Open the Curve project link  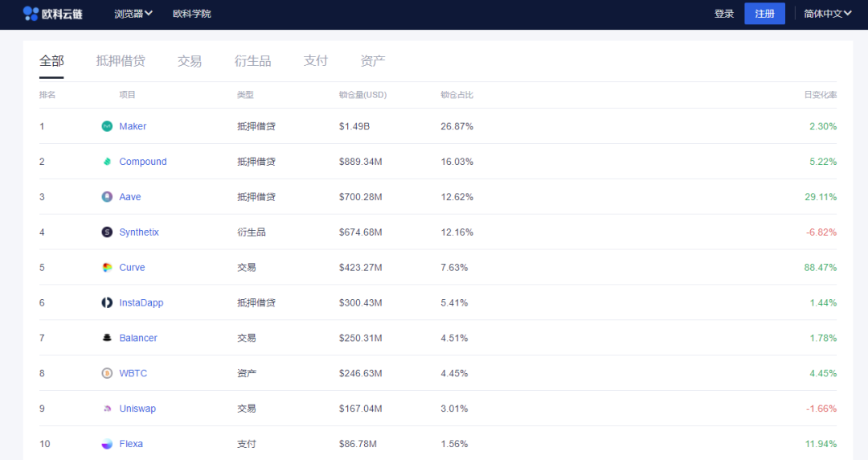point(132,268)
